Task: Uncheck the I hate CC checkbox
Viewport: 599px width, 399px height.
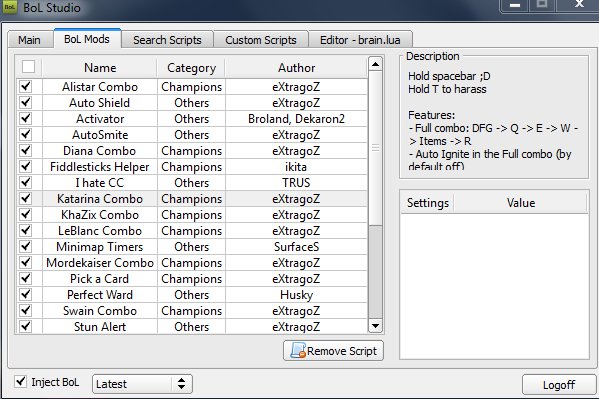Action: (26, 182)
